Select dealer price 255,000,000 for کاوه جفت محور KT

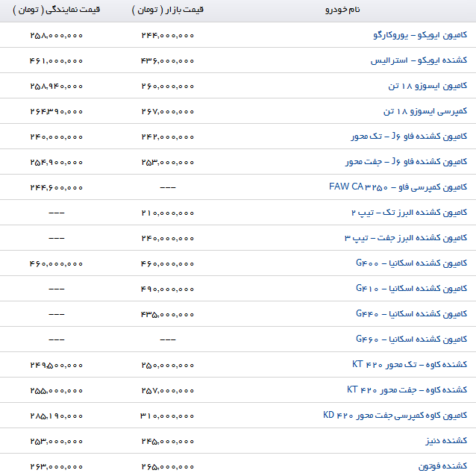tap(57, 390)
